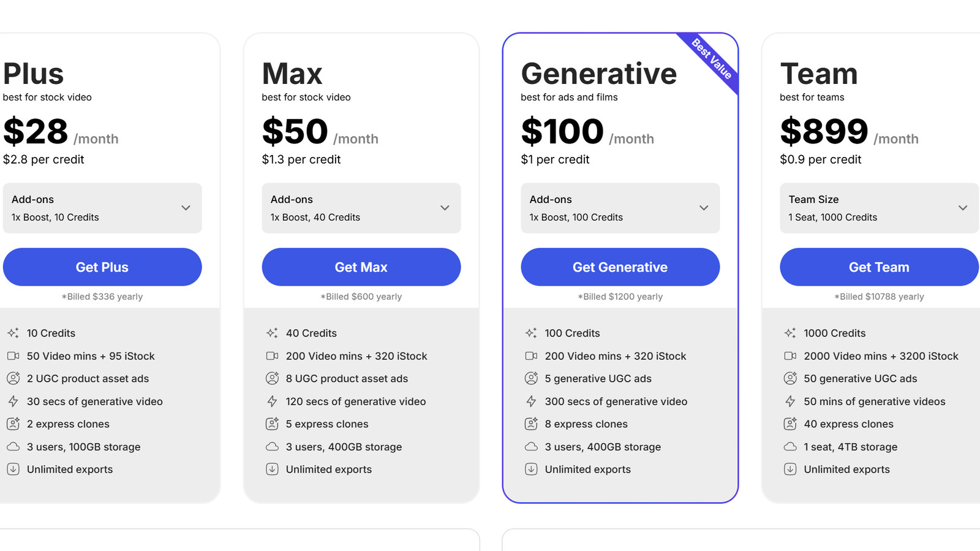This screenshot has width=980, height=551.
Task: Click the lightning icon near 300 secs generative video
Action: click(530, 401)
